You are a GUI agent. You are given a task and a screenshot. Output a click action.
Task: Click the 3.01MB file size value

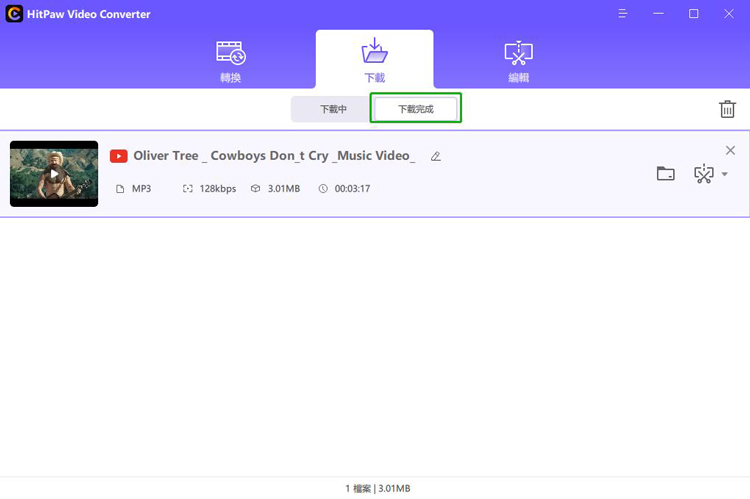[x=284, y=189]
